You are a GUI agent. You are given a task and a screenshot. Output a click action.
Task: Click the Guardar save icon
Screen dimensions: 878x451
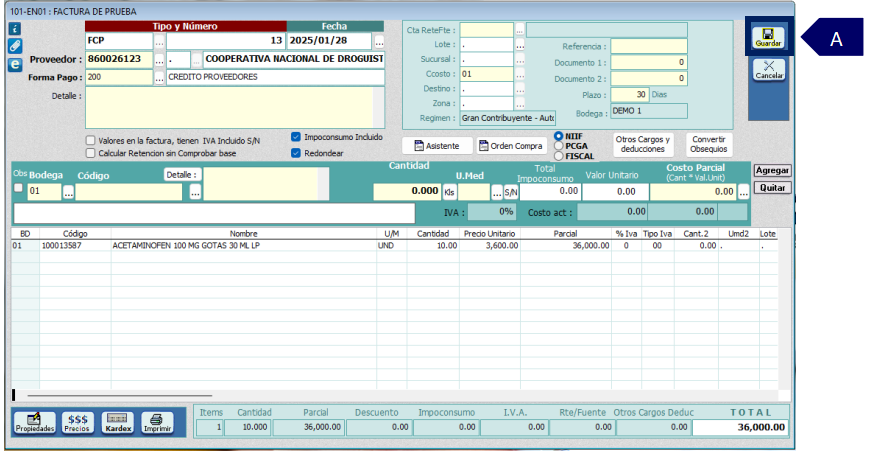[x=768, y=38]
